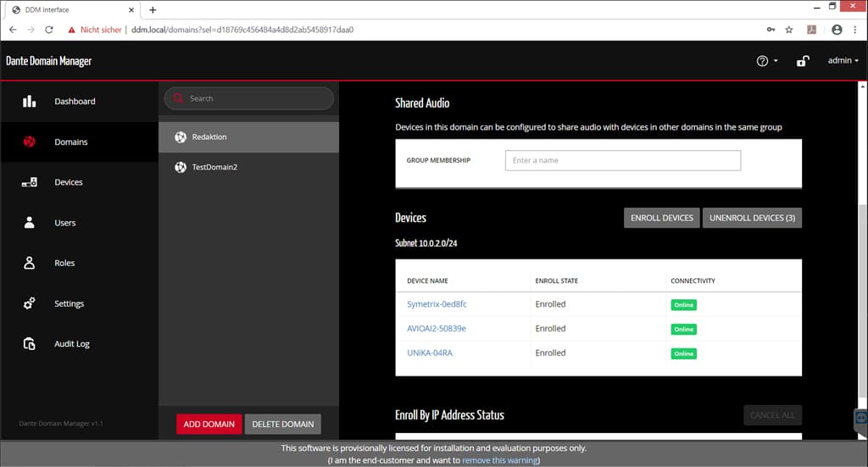868x467 pixels.
Task: Click the globe icon beside Redaktion
Action: pyautogui.click(x=181, y=137)
